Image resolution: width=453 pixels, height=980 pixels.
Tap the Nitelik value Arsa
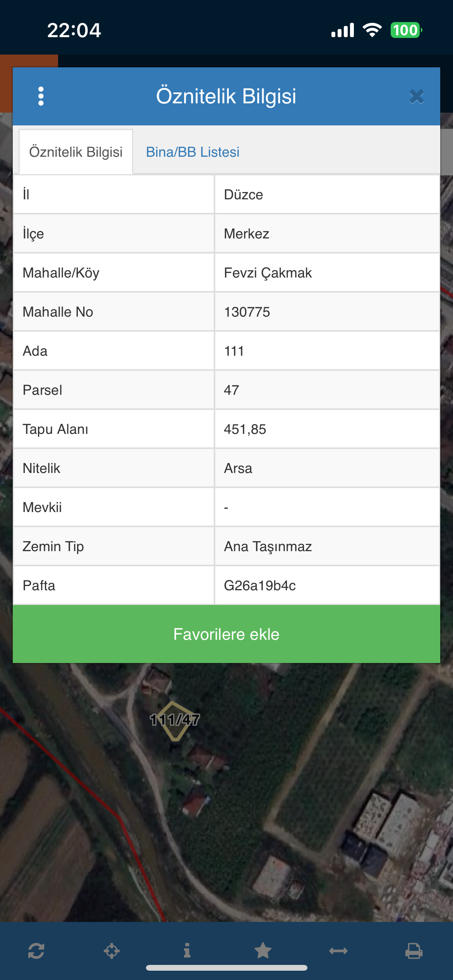(238, 468)
